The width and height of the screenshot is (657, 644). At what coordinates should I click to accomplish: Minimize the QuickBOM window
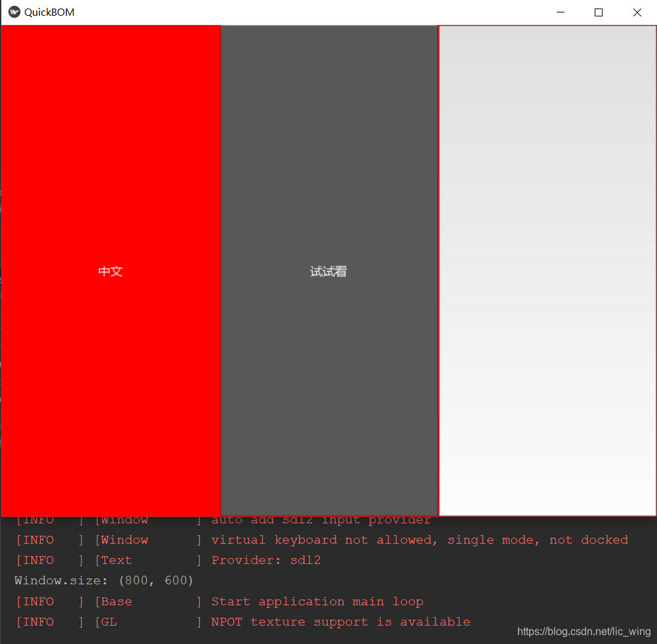(560, 12)
